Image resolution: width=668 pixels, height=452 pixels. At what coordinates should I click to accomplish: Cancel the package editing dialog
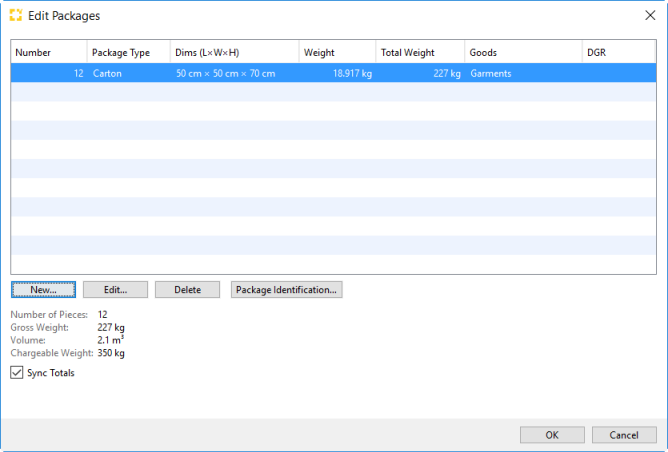(x=624, y=435)
